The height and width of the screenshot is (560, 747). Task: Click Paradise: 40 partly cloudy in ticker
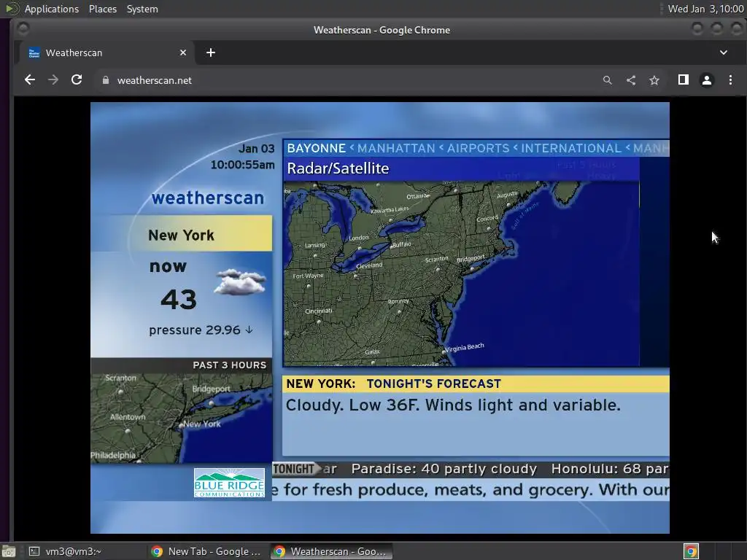click(x=444, y=469)
